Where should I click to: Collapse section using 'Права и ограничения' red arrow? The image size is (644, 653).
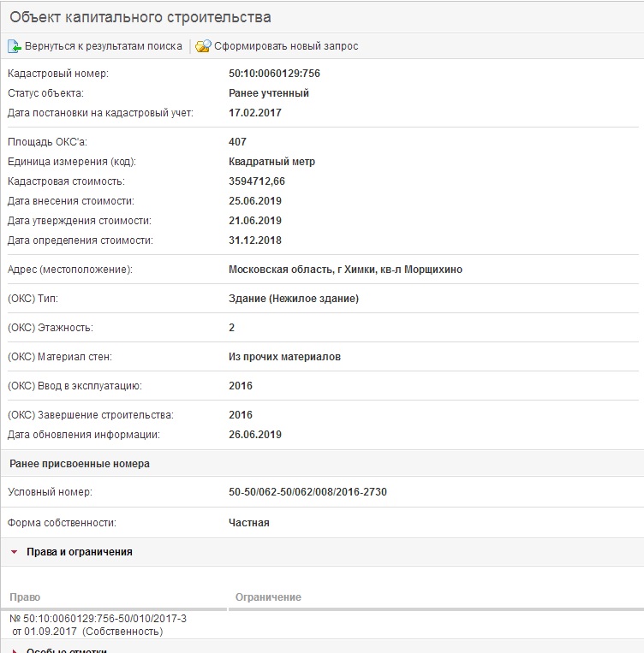click(x=15, y=553)
